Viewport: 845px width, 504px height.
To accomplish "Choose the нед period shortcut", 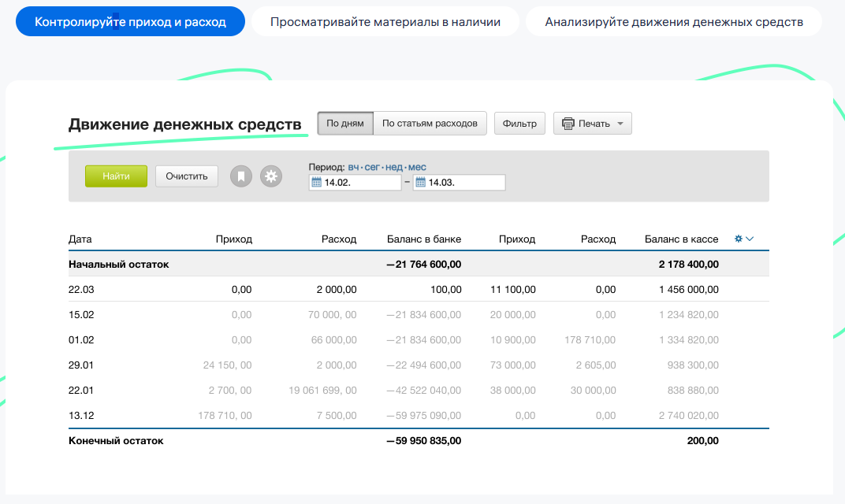I will click(394, 167).
